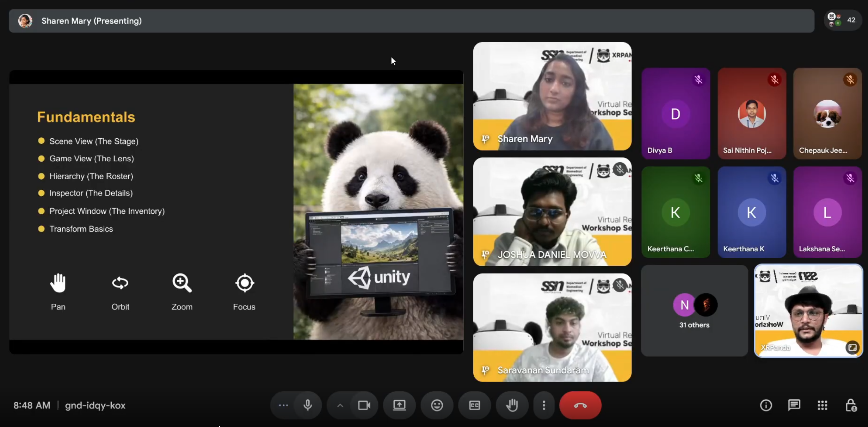Open host controls lock icon
The image size is (868, 427).
tap(851, 405)
